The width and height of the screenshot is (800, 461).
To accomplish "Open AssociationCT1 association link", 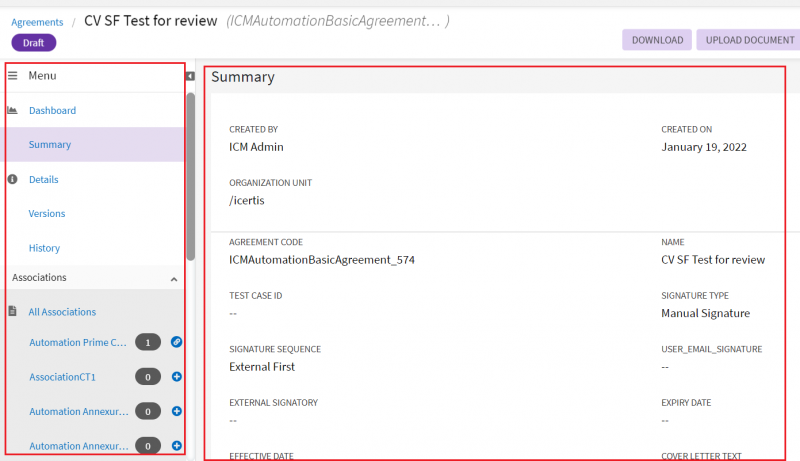I will [x=69, y=377].
